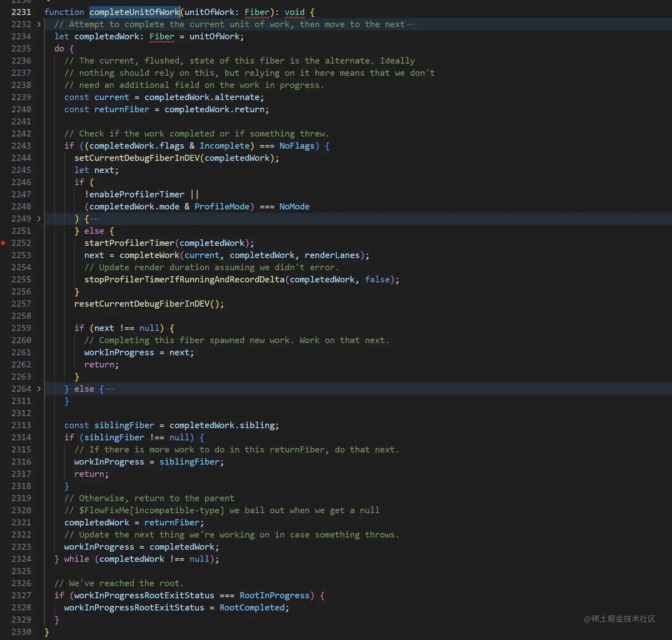This screenshot has height=640, width=672.
Task: Click the 'false' argument on line 2255
Action: click(377, 280)
